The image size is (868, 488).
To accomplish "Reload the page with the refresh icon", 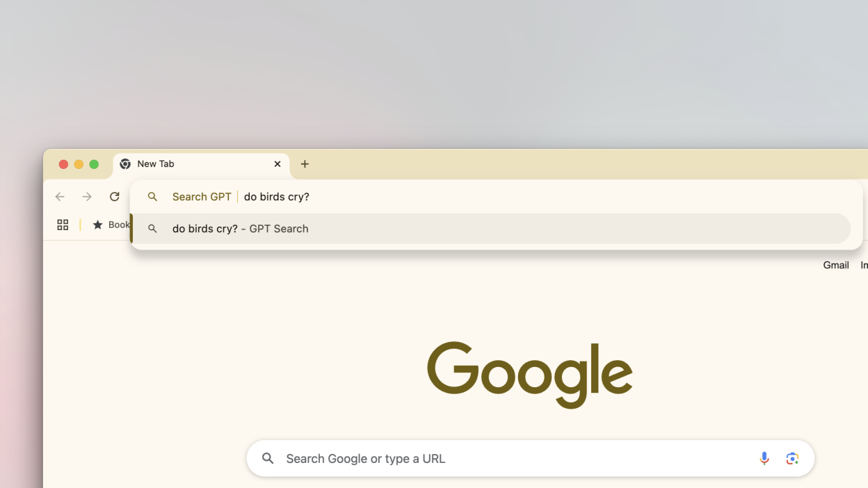I will pos(114,197).
